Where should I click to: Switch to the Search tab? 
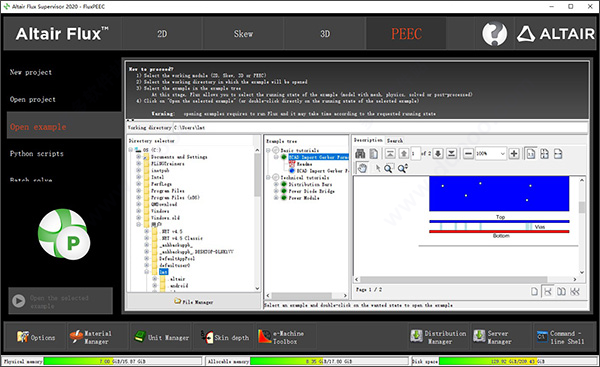pos(395,140)
